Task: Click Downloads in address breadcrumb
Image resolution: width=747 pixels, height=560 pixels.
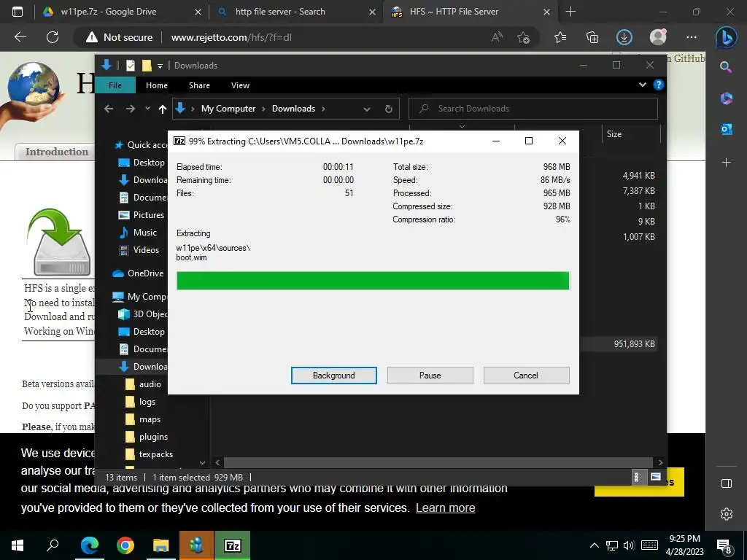Action: click(x=293, y=109)
